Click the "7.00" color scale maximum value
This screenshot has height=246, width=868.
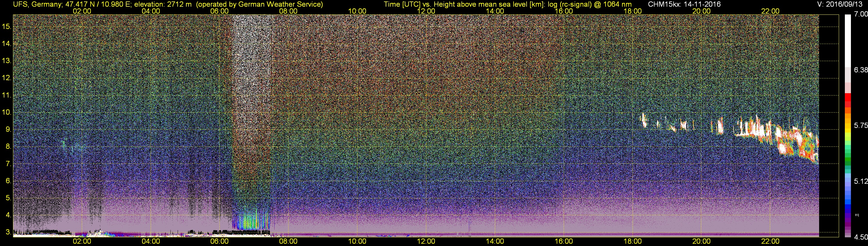click(x=861, y=14)
